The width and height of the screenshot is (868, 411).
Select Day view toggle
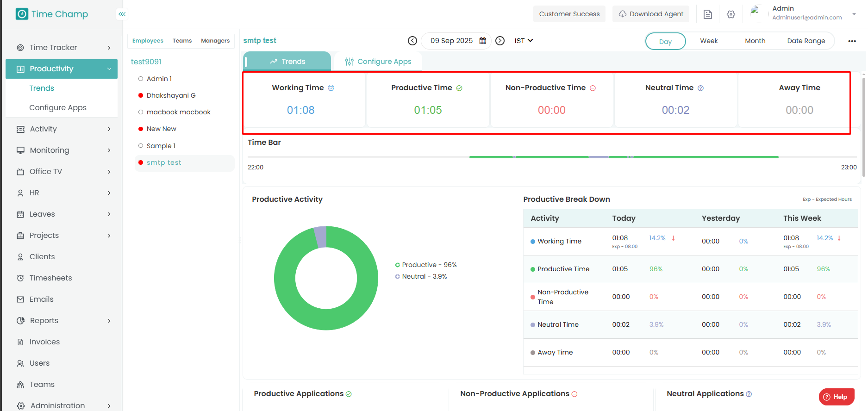pos(665,41)
